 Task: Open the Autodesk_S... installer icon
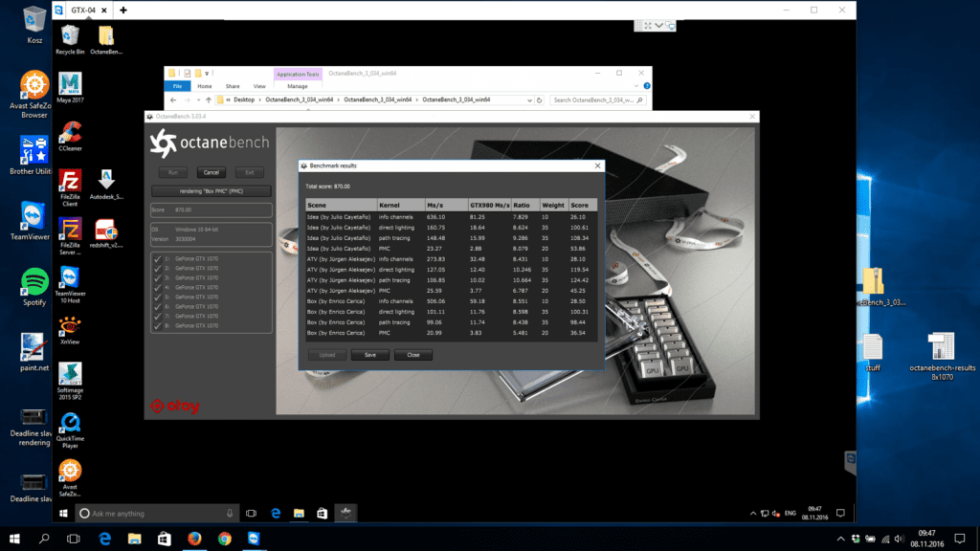(x=106, y=185)
